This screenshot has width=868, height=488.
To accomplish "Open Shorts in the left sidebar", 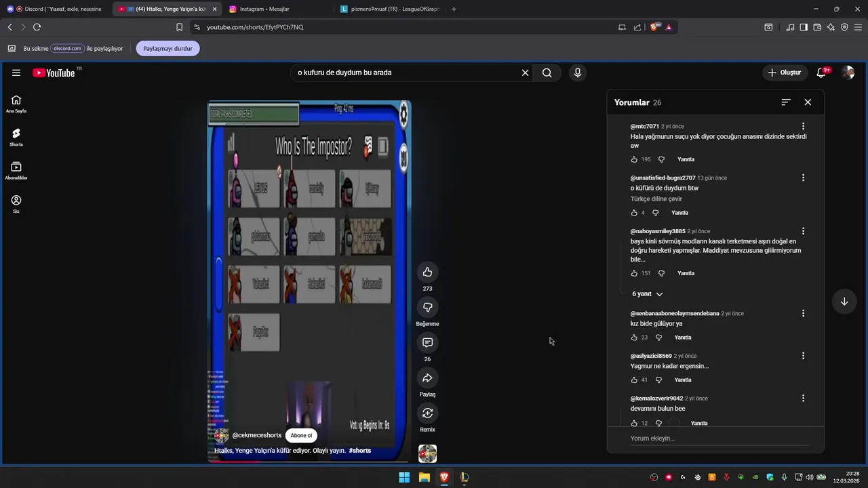I will point(16,138).
